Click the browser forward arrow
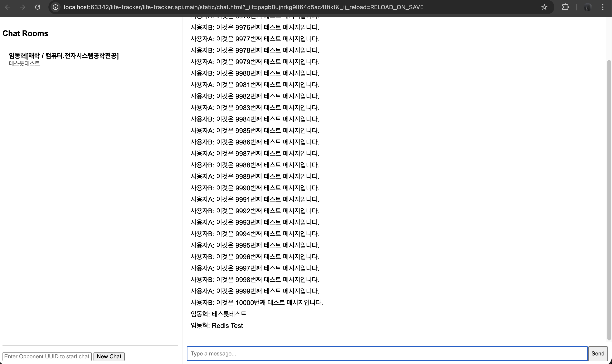The height and width of the screenshot is (364, 612). 22,7
